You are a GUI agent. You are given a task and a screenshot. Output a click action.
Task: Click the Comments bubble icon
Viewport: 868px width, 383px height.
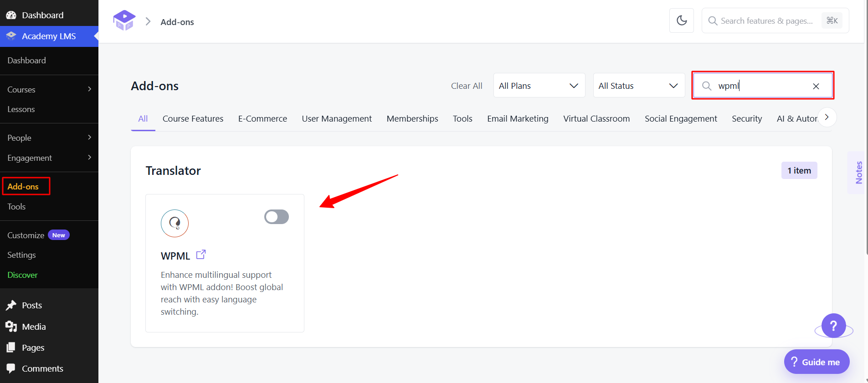coord(11,368)
